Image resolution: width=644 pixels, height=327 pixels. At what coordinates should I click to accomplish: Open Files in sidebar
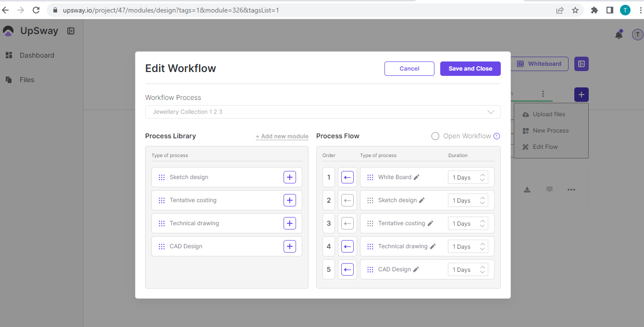tap(26, 80)
